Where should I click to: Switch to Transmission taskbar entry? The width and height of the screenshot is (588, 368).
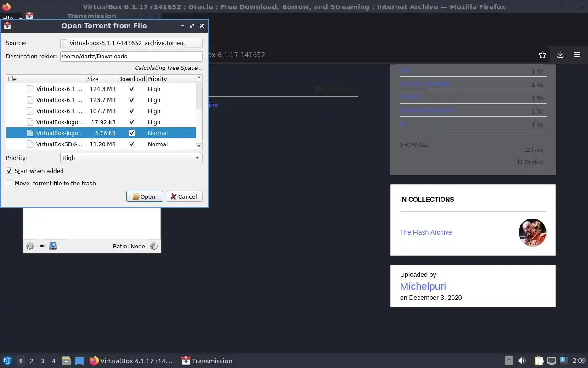[x=207, y=361]
